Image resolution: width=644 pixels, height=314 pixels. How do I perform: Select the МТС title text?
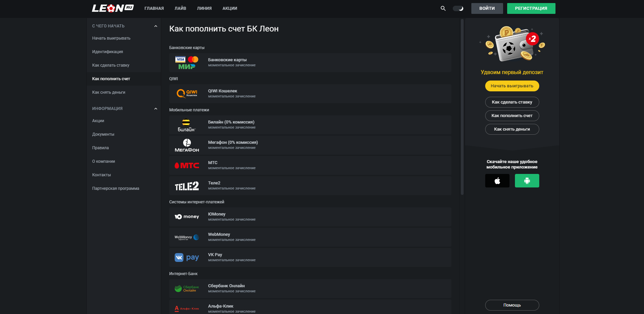pyautogui.click(x=213, y=163)
